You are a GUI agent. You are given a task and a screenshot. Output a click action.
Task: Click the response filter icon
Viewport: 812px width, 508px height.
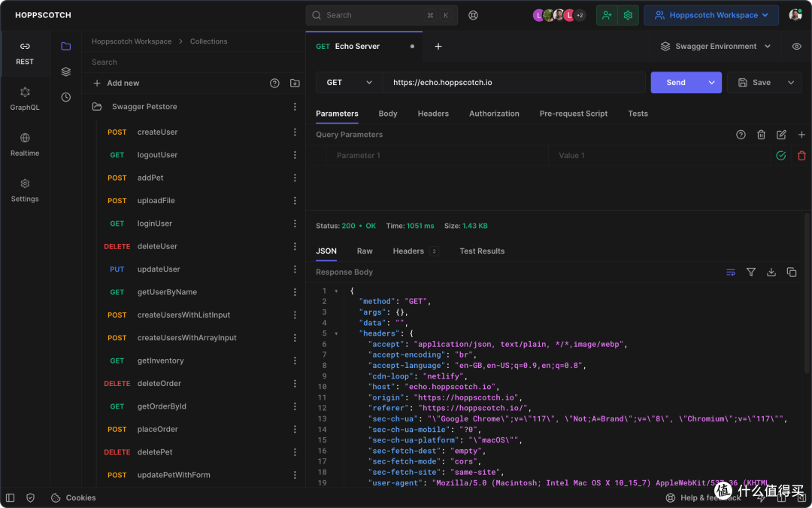click(x=751, y=272)
